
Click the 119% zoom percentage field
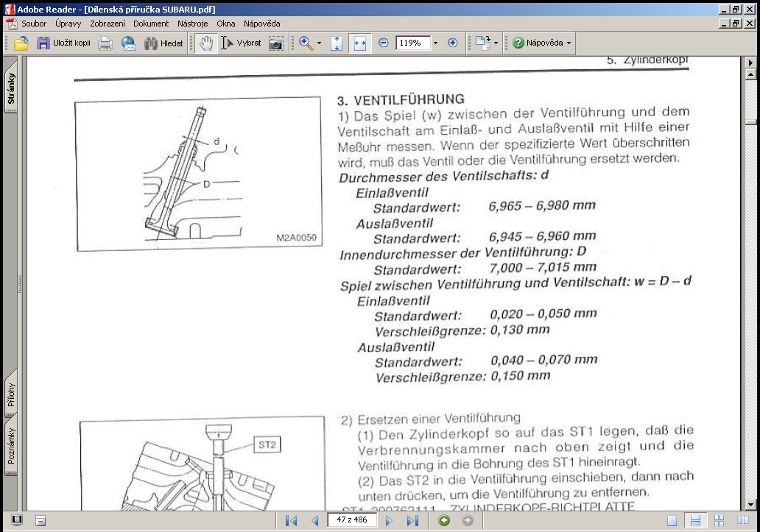pos(413,43)
